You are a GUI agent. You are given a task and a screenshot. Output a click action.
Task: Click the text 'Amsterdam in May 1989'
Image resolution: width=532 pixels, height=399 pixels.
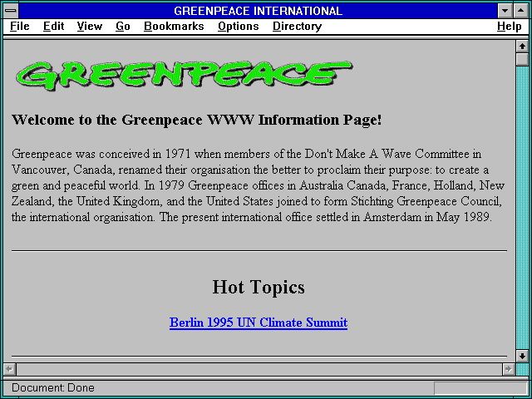[427, 217]
